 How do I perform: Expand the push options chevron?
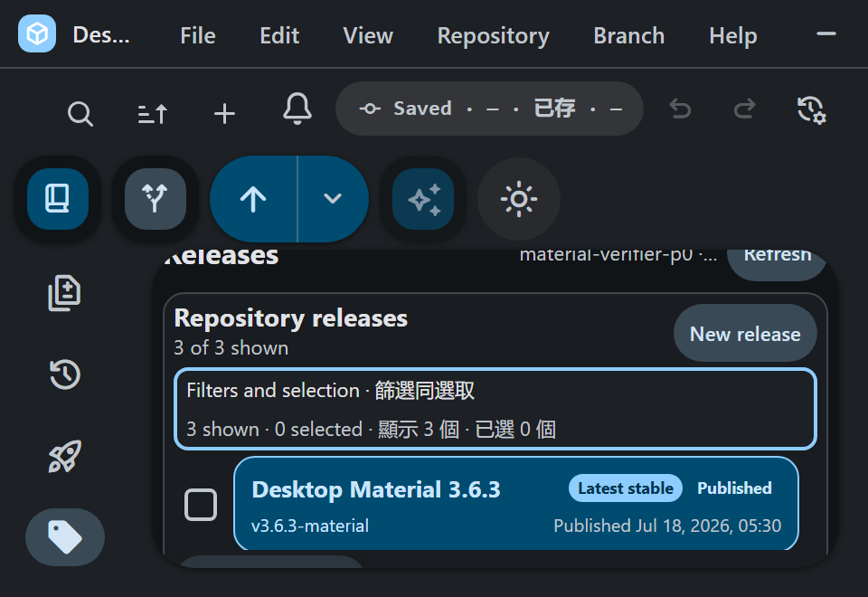point(334,199)
